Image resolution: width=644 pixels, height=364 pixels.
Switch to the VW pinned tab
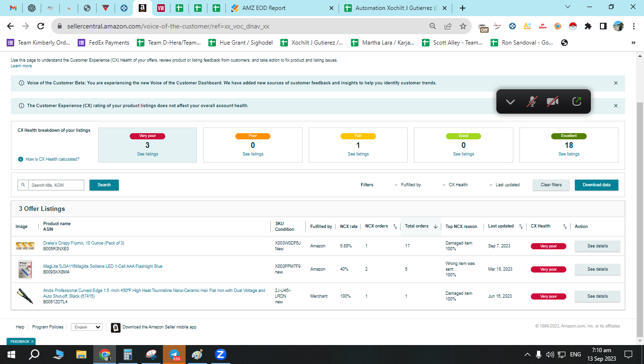coord(161,8)
